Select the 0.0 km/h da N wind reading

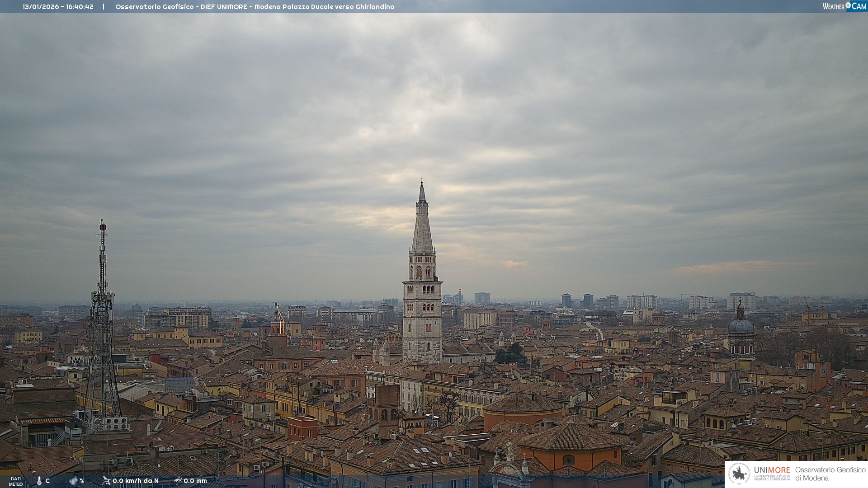tap(136, 481)
